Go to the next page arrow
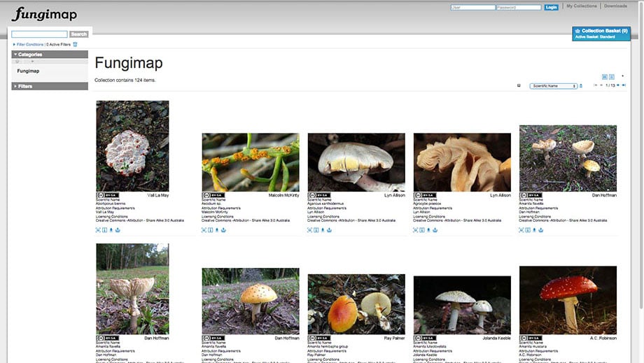This screenshot has height=363, width=644. [x=617, y=85]
